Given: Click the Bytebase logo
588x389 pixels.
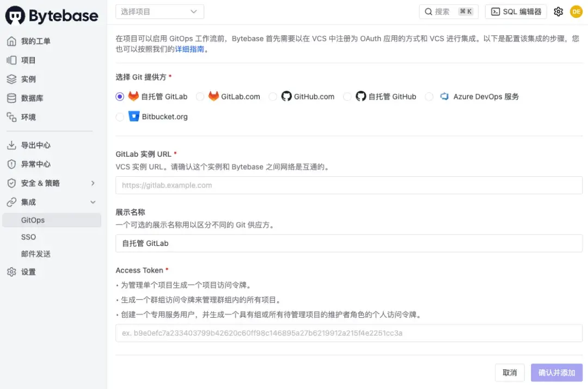Looking at the screenshot, I should [52, 15].
